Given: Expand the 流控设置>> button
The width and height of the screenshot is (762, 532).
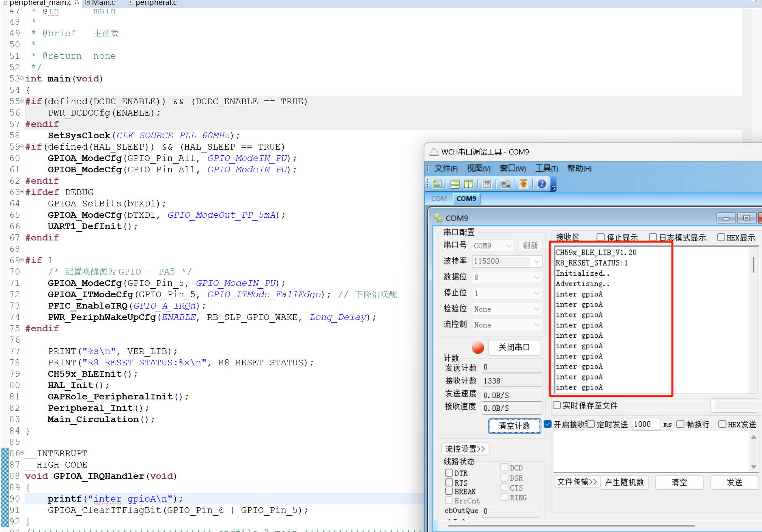Looking at the screenshot, I should click(x=465, y=449).
